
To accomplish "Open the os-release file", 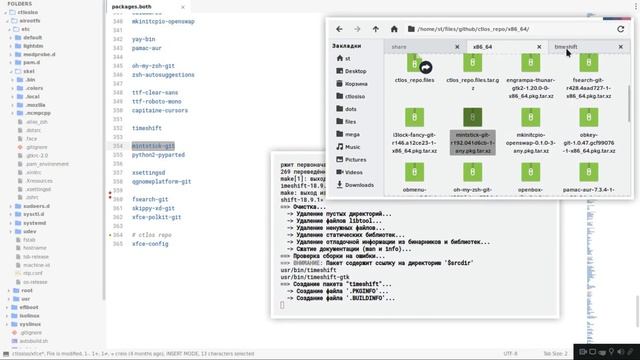I will coord(35,282).
